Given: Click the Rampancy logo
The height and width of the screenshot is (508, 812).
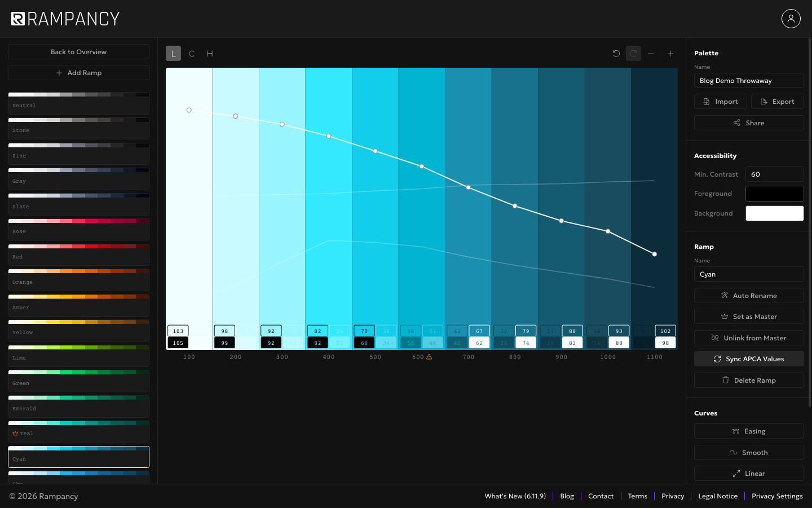Looking at the screenshot, I should [x=65, y=19].
